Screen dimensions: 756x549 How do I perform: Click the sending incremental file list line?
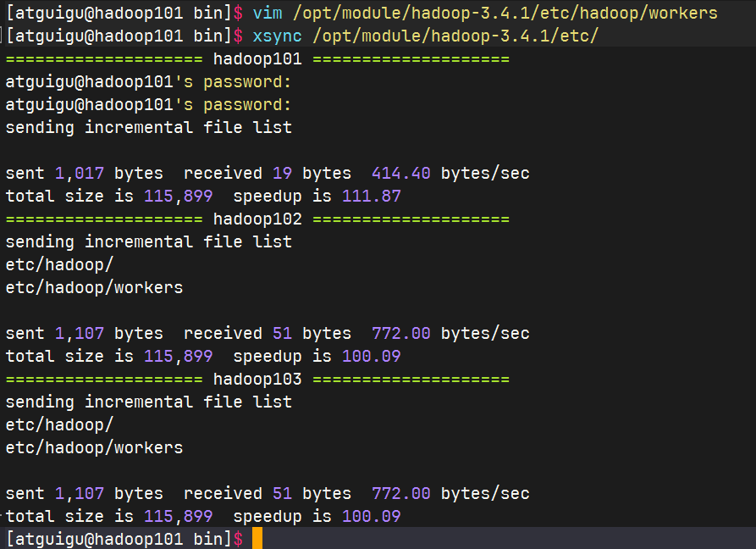pyautogui.click(x=148, y=127)
